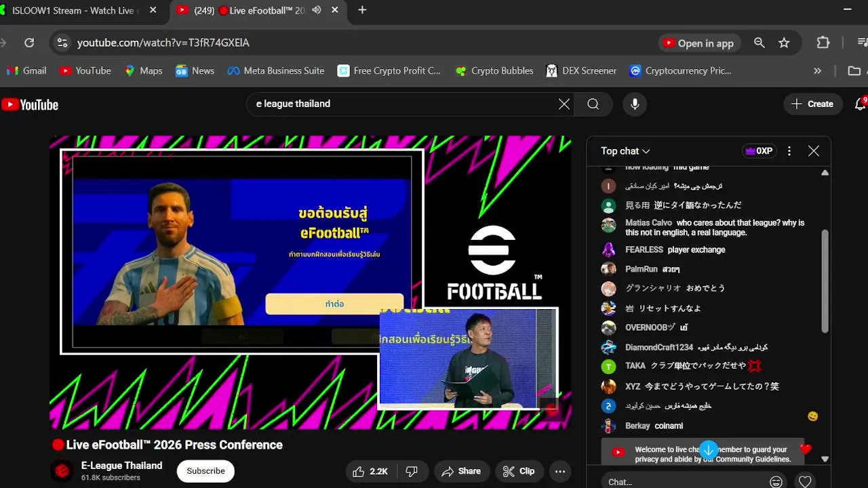The image size is (868, 488).
Task: Click the Live eFootball 2026 video title
Action: [174, 445]
